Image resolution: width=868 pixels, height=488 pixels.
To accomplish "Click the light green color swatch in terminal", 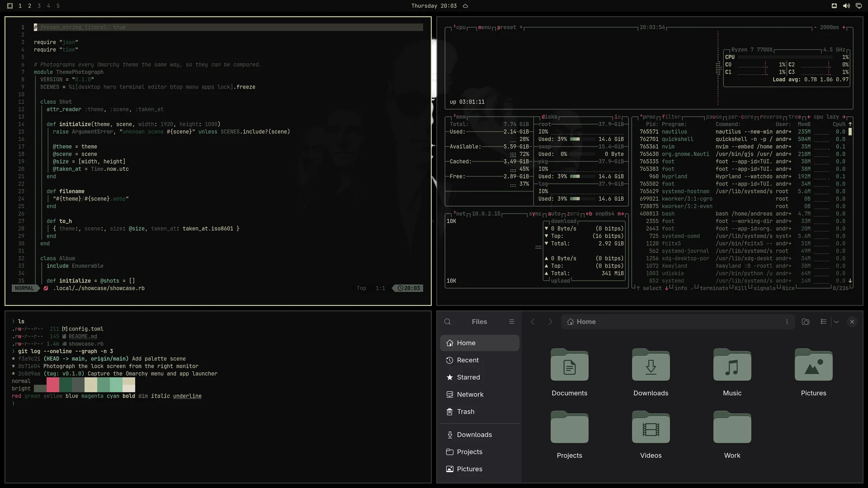I will (x=116, y=385).
